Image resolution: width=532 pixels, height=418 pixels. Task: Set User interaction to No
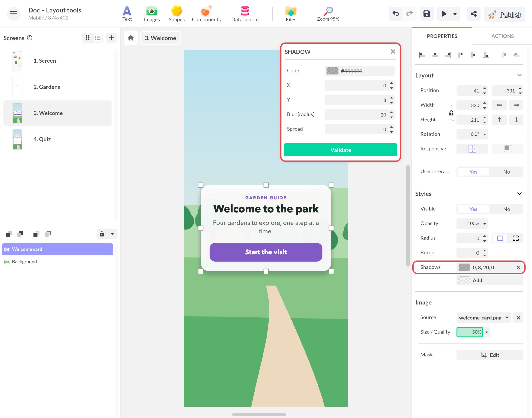(506, 172)
